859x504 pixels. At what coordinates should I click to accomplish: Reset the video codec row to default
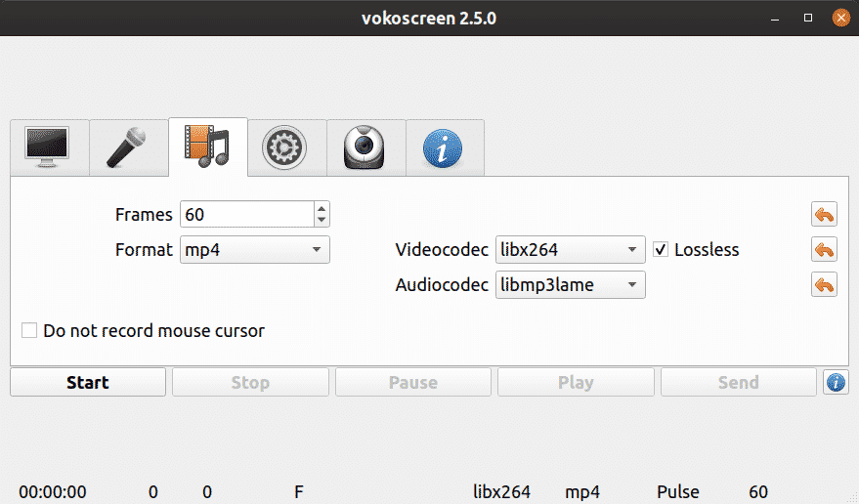(824, 250)
